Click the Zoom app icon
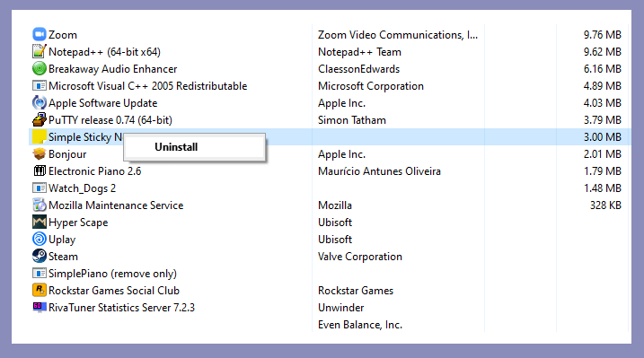The height and width of the screenshot is (358, 644). click(x=39, y=34)
